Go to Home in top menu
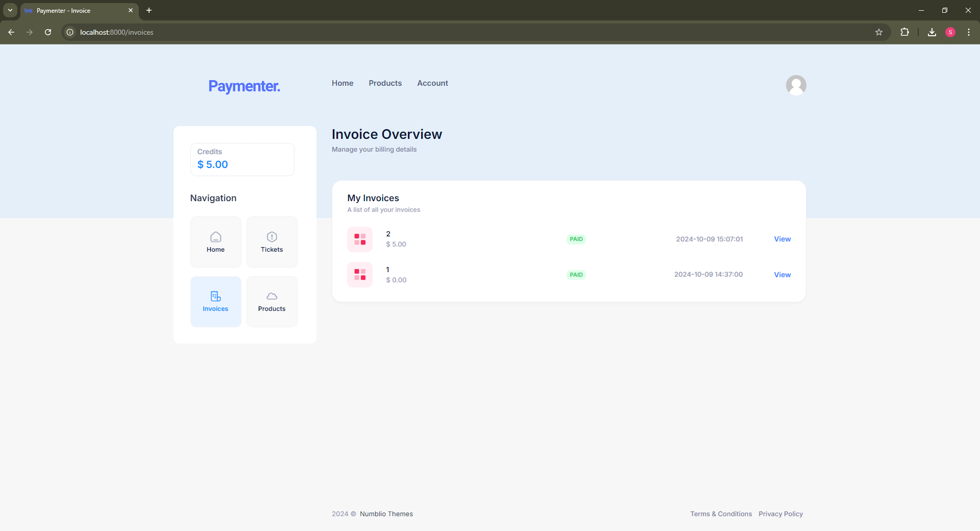Screen dimensions: 980x531 coord(342,83)
